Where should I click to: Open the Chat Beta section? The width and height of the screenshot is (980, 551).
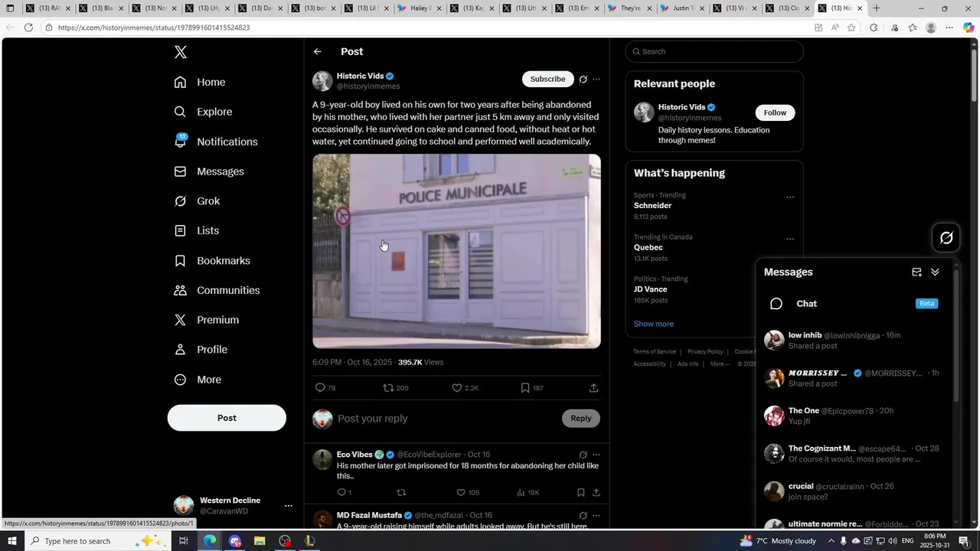(x=854, y=304)
